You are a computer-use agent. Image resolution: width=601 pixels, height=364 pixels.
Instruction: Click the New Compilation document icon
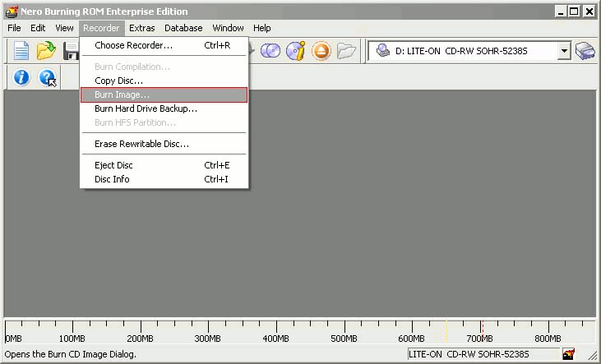(21, 51)
